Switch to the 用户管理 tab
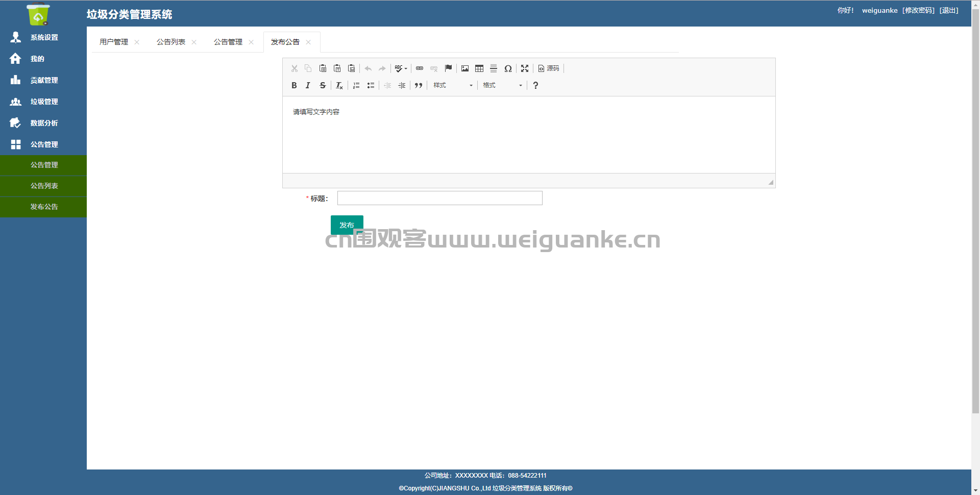Image resolution: width=980 pixels, height=495 pixels. 114,42
